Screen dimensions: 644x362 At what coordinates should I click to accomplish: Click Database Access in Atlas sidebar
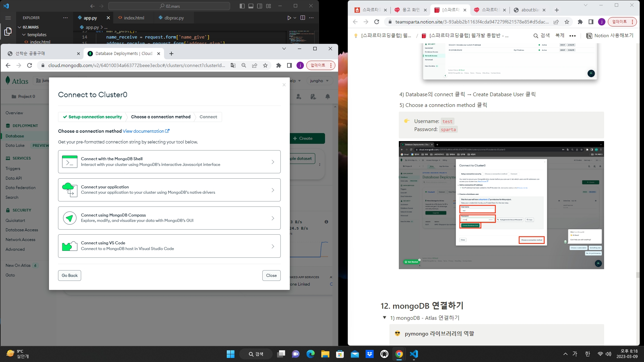click(22, 230)
